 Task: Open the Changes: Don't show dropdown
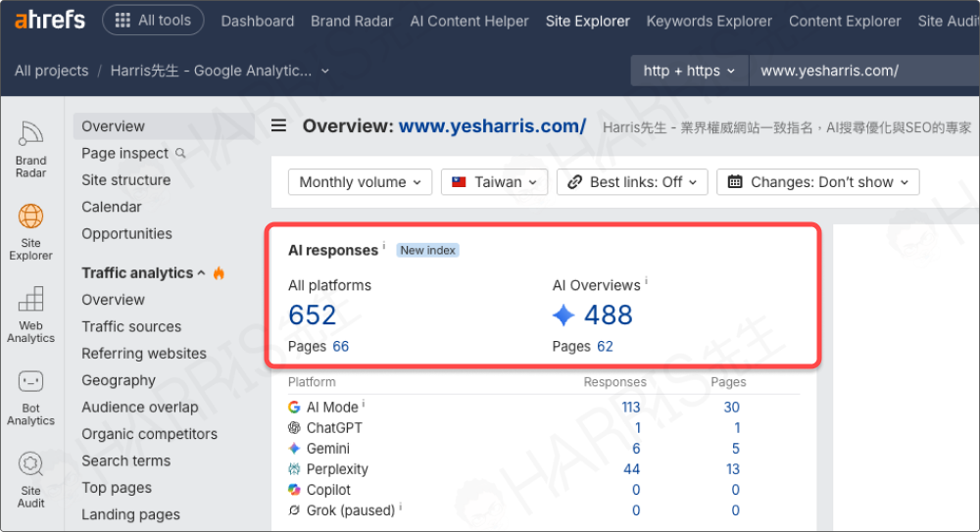818,182
